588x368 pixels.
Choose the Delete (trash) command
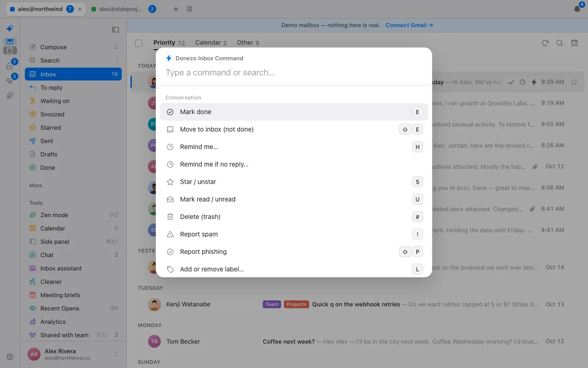coord(294,217)
